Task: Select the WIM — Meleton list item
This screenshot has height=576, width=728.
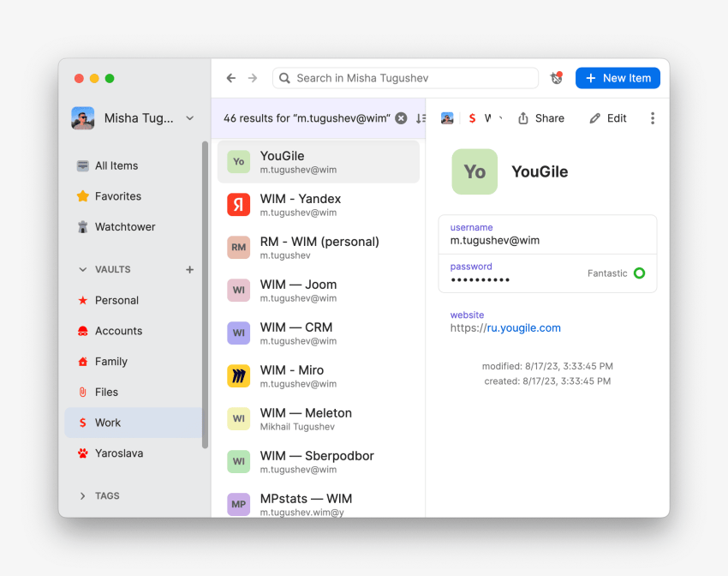Action: point(319,419)
